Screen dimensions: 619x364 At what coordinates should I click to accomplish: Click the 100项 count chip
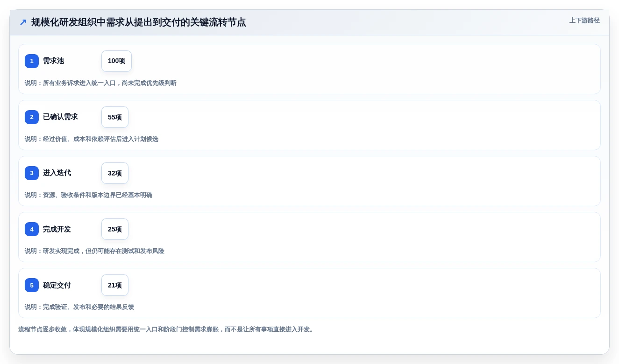[116, 61]
